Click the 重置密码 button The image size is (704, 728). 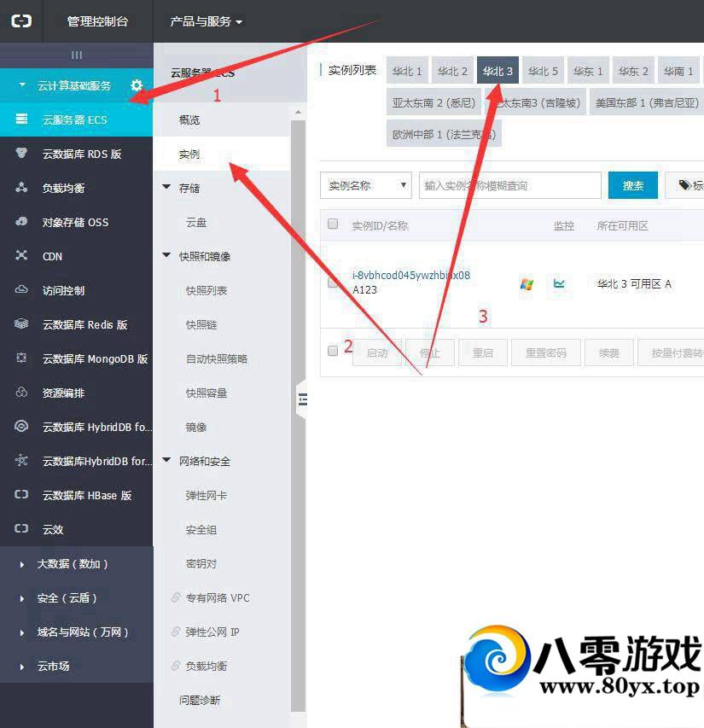pos(546,352)
